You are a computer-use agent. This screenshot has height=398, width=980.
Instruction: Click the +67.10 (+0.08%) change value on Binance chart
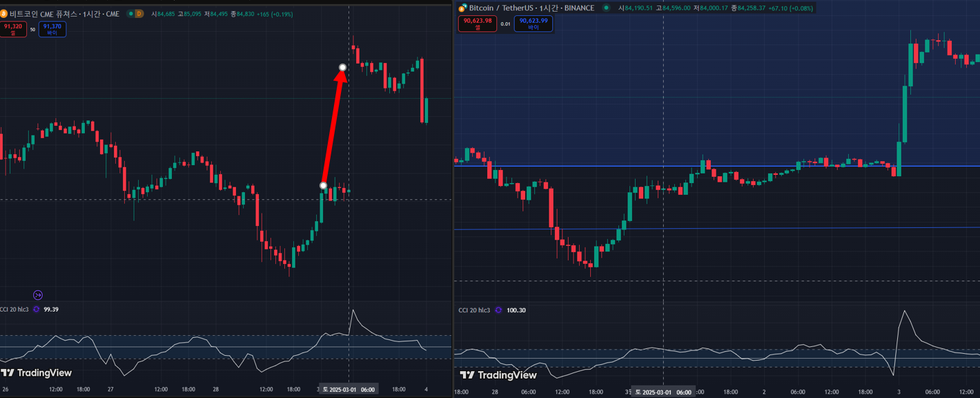coord(791,8)
